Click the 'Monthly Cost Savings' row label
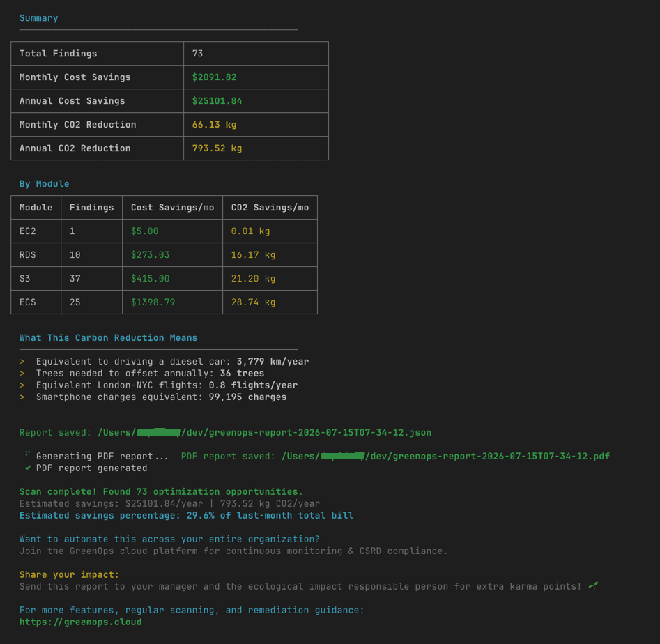This screenshot has height=644, width=660. [75, 77]
